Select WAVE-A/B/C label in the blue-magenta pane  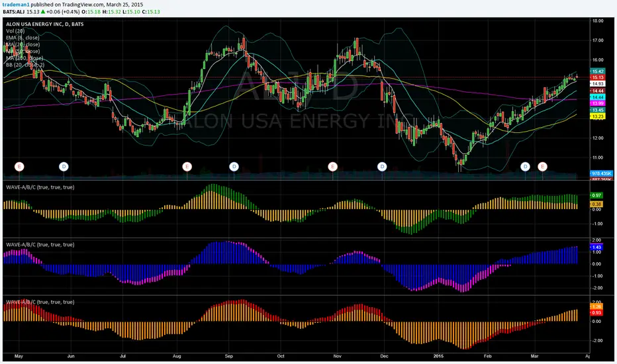pos(40,245)
